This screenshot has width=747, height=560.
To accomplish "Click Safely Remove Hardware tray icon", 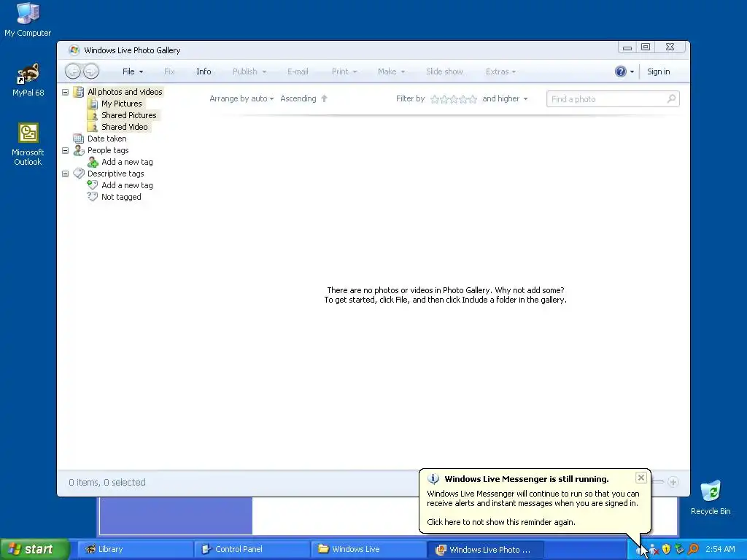I will 679,549.
